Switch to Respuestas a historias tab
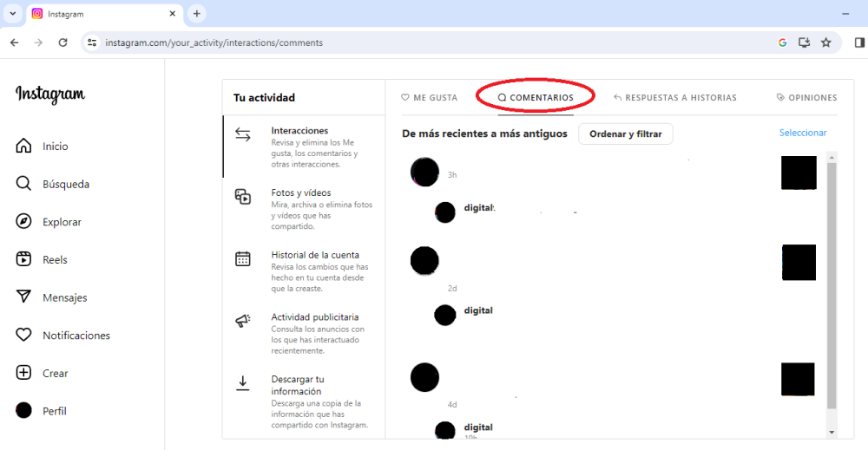The image size is (868, 450). (x=674, y=98)
